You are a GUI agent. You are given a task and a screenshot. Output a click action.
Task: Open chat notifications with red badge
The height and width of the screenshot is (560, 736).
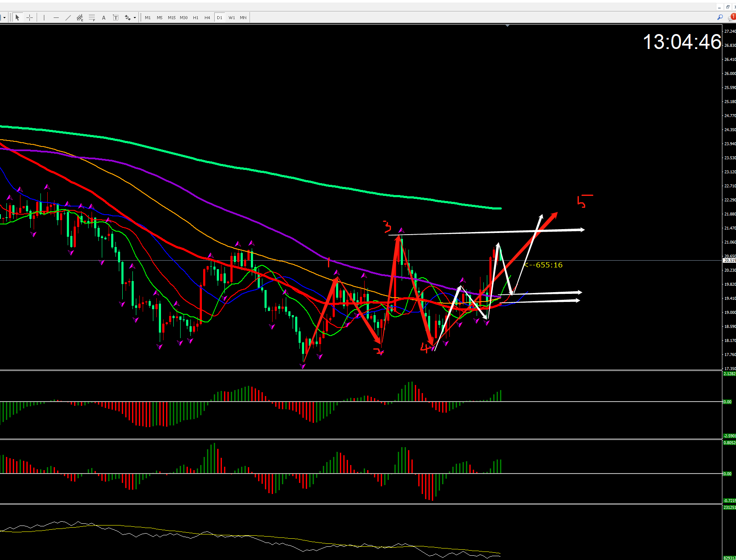[x=732, y=17]
